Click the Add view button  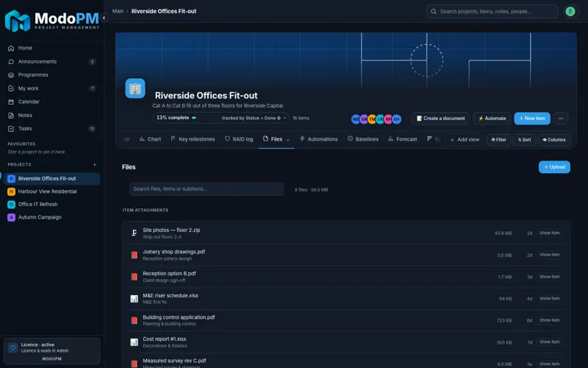click(465, 140)
